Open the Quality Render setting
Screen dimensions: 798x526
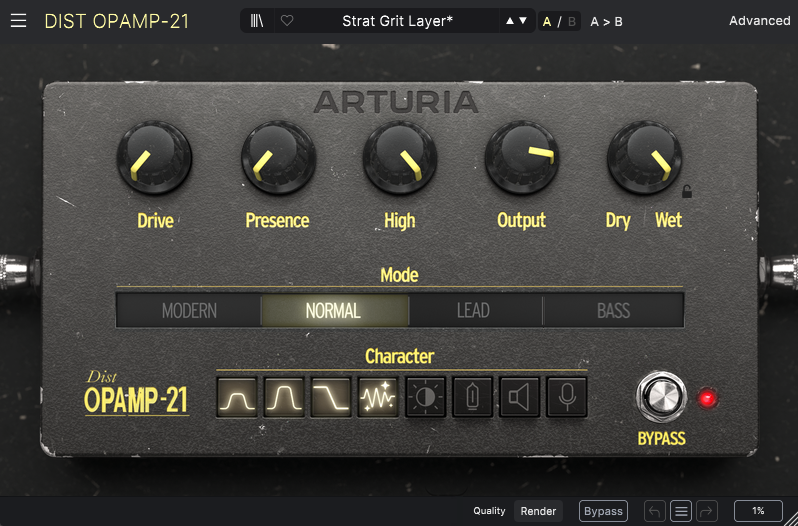538,511
